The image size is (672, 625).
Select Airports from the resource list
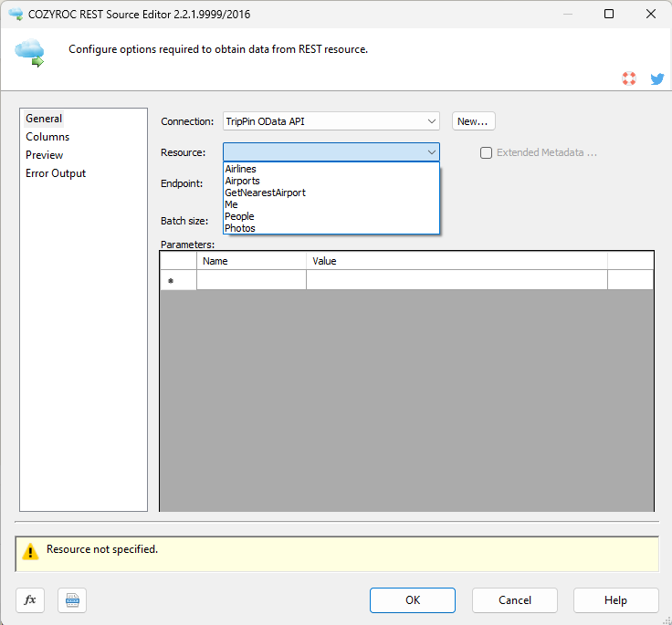tap(331, 181)
